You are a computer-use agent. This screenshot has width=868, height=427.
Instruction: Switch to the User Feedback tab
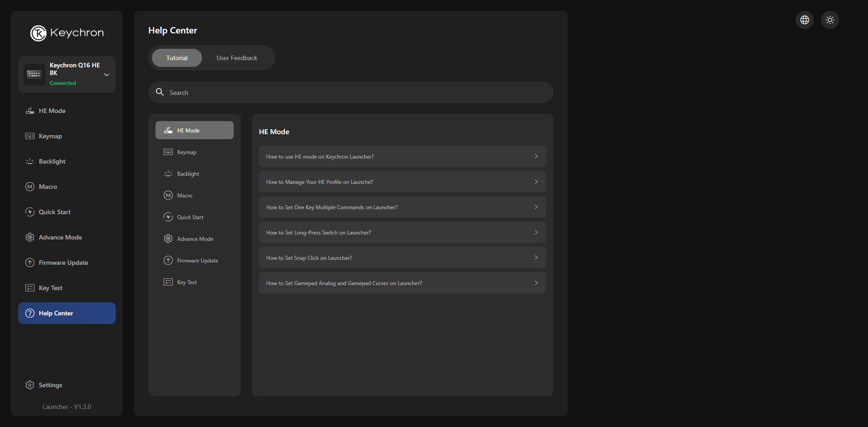(x=236, y=58)
